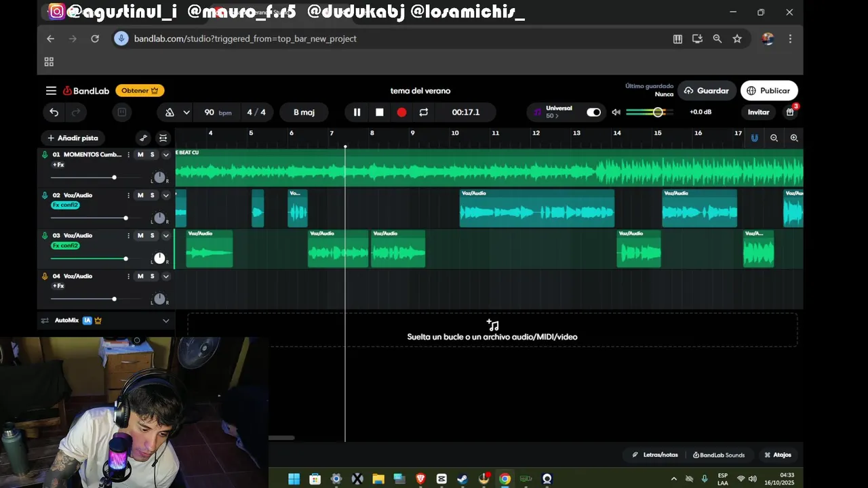Open the B maj key selector
Screen dimensions: 868x488
point(304,113)
